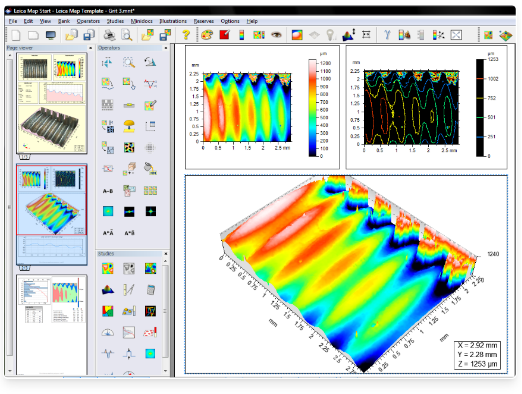
Task: Open the Studies menu
Action: (x=115, y=21)
